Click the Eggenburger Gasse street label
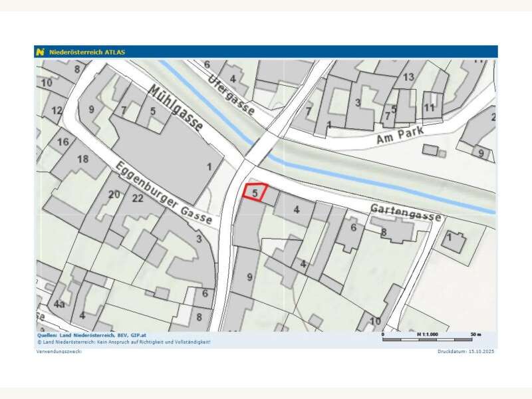Screen dimensions: 532x399 tap(163, 194)
